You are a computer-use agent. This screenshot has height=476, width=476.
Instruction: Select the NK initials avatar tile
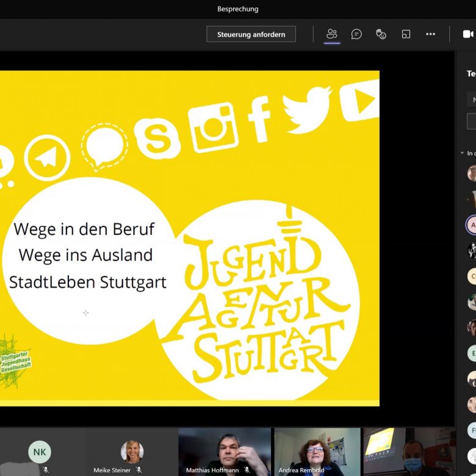coord(40,452)
